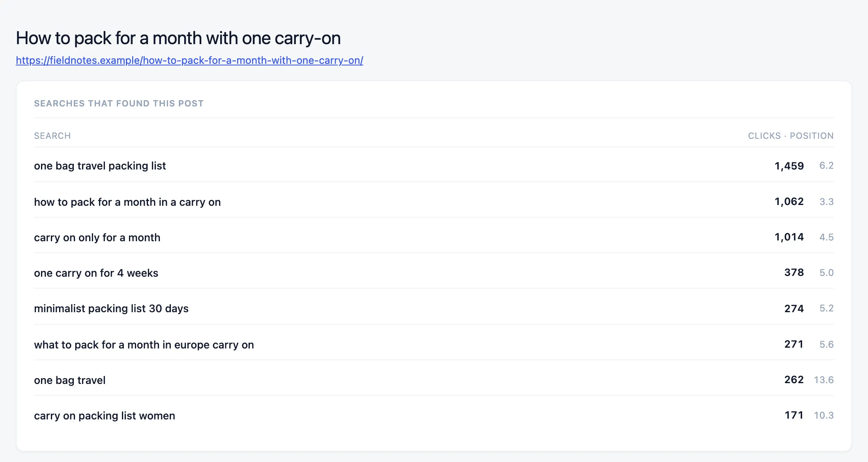Select 'one bag travel packing list' query
868x462 pixels.
pyautogui.click(x=100, y=166)
